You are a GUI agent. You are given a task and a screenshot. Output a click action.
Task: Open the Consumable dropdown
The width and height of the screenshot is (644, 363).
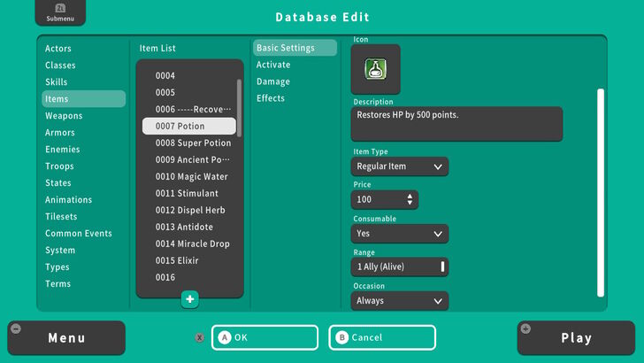pyautogui.click(x=400, y=234)
